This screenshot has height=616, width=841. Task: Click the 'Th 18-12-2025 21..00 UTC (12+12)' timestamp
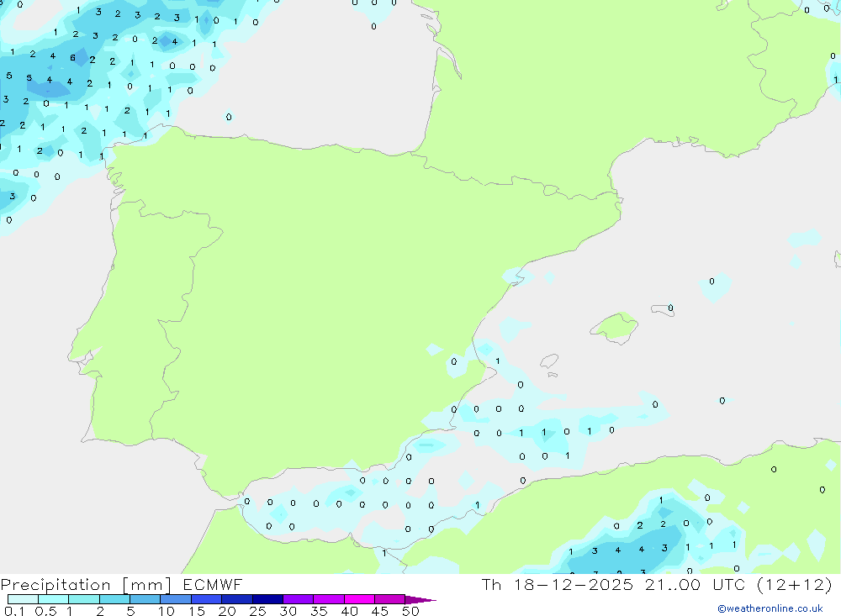(x=657, y=584)
